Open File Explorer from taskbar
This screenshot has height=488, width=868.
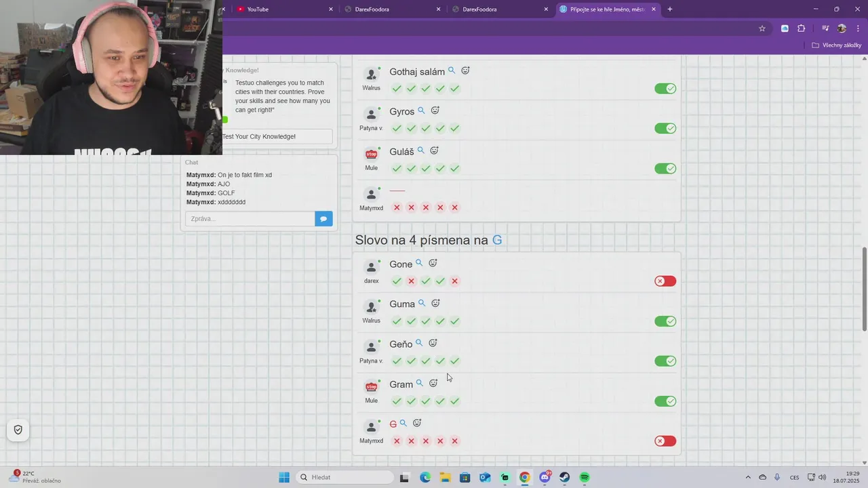(445, 477)
